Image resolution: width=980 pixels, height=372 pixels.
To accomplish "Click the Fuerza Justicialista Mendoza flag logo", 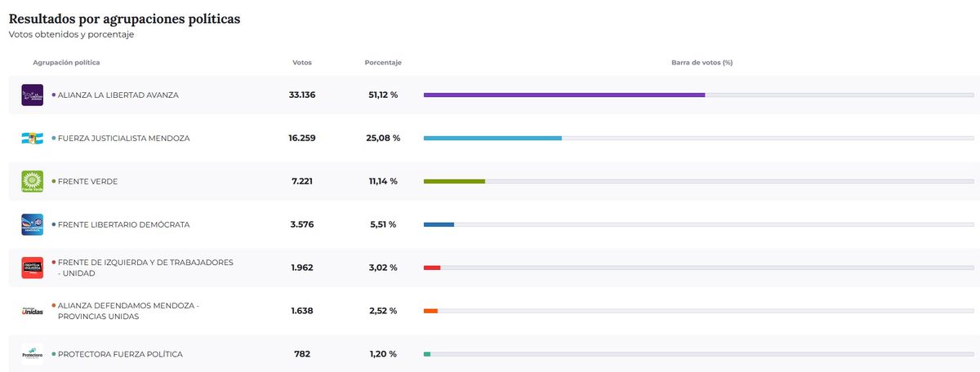I will click(x=32, y=139).
